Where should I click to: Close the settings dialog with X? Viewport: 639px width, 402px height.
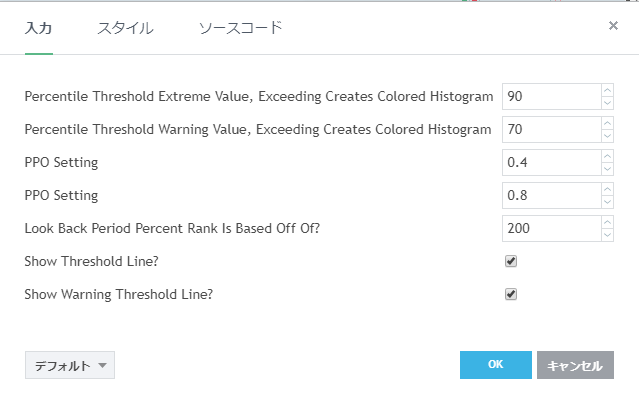pos(613,26)
